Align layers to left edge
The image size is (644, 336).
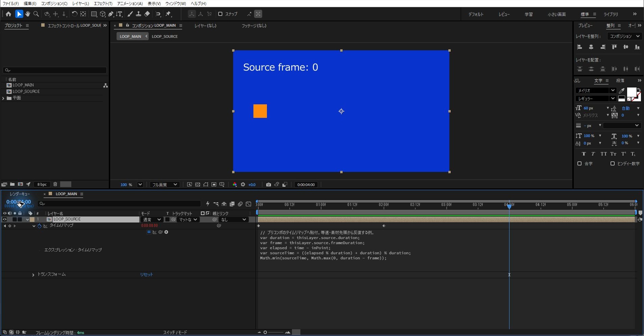tap(580, 47)
